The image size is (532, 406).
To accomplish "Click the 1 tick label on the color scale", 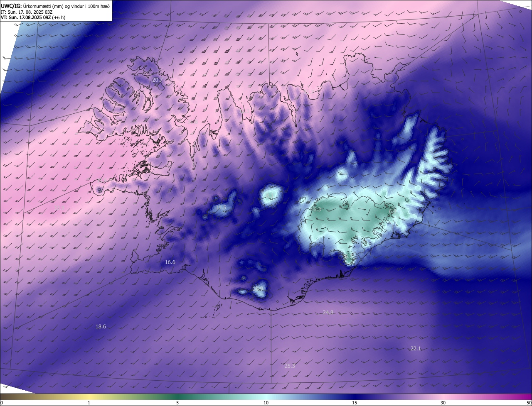I will pyautogui.click(x=89, y=403).
